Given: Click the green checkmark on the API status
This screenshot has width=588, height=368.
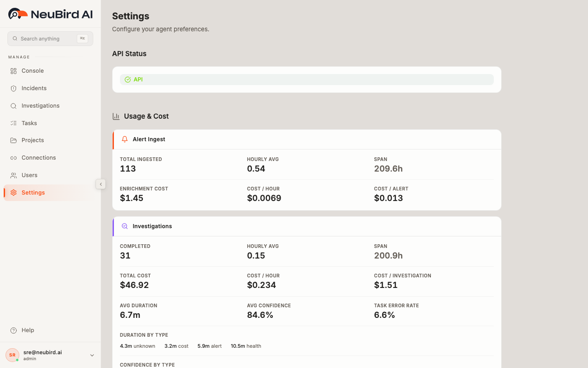Looking at the screenshot, I should click(128, 79).
